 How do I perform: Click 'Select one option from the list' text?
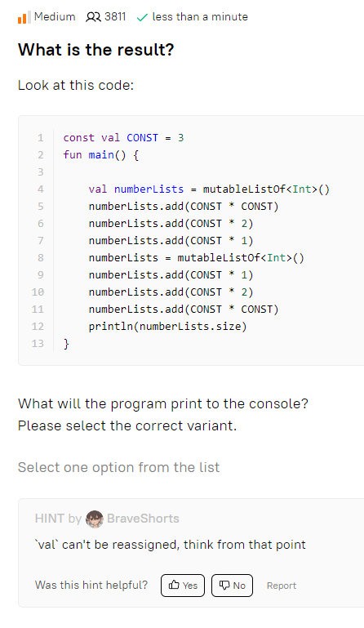pyautogui.click(x=118, y=467)
